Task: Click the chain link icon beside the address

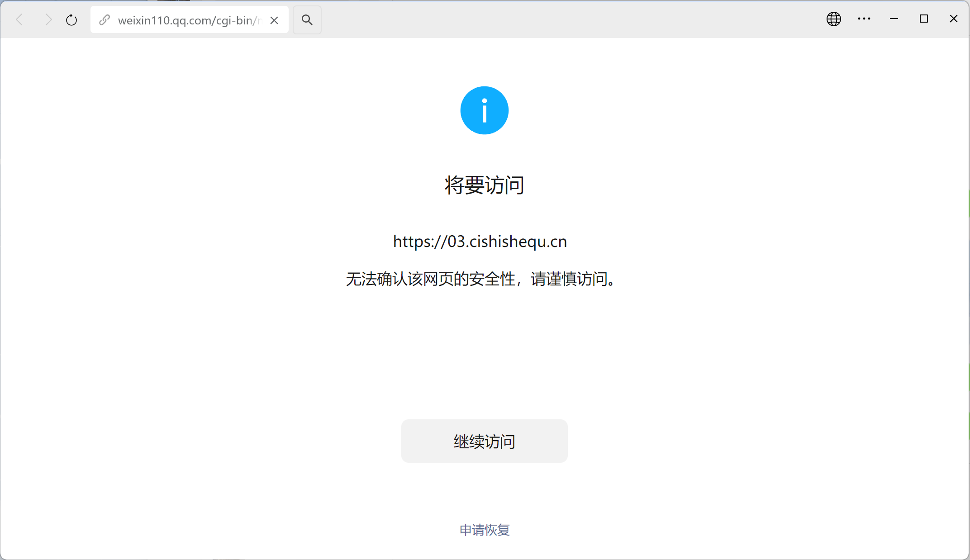Action: click(x=105, y=20)
